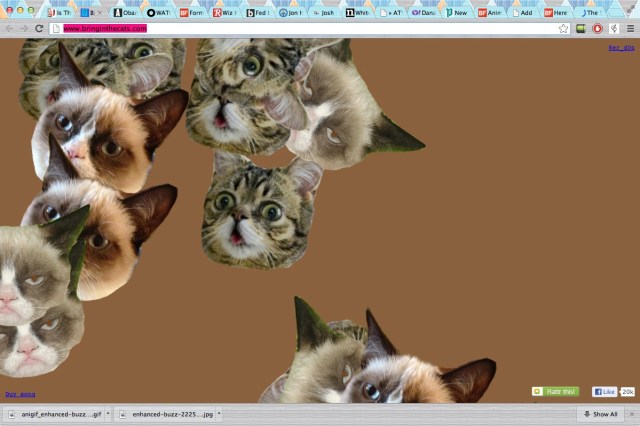Go back to the previous page
The height and width of the screenshot is (426, 640).
point(9,29)
